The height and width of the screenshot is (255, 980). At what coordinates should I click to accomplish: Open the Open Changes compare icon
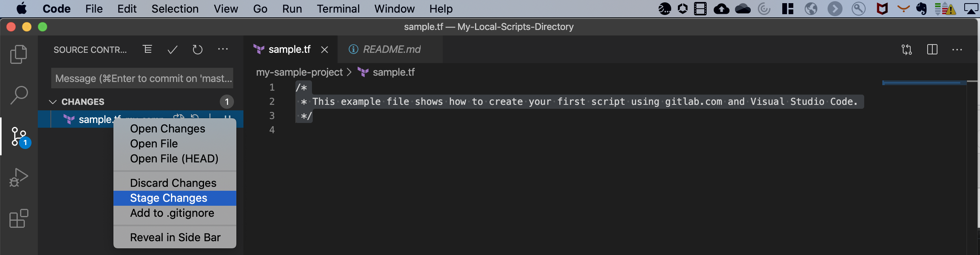(x=906, y=50)
